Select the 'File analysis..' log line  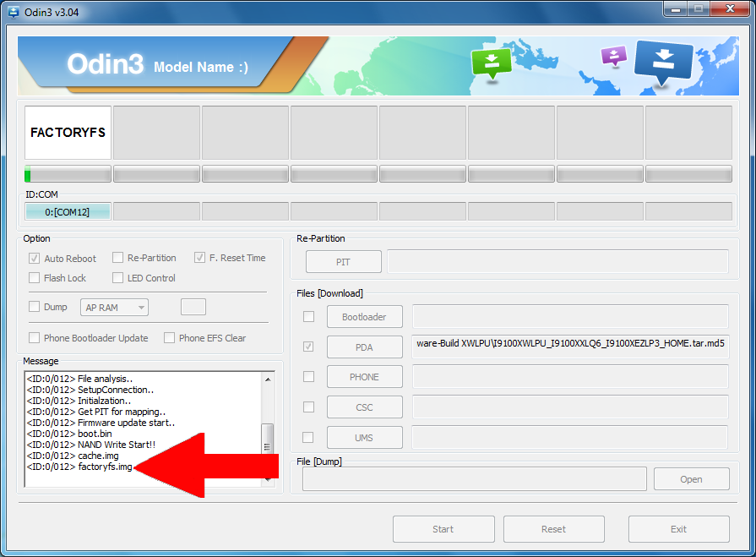tap(79, 379)
